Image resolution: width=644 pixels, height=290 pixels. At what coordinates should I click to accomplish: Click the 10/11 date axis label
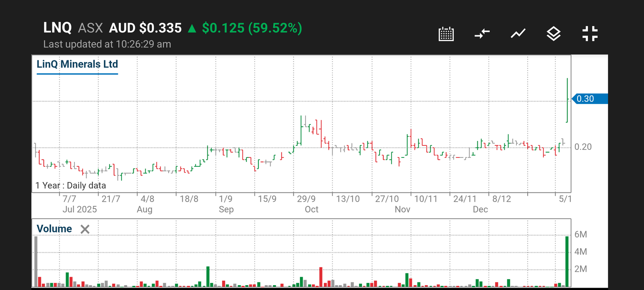(426, 199)
